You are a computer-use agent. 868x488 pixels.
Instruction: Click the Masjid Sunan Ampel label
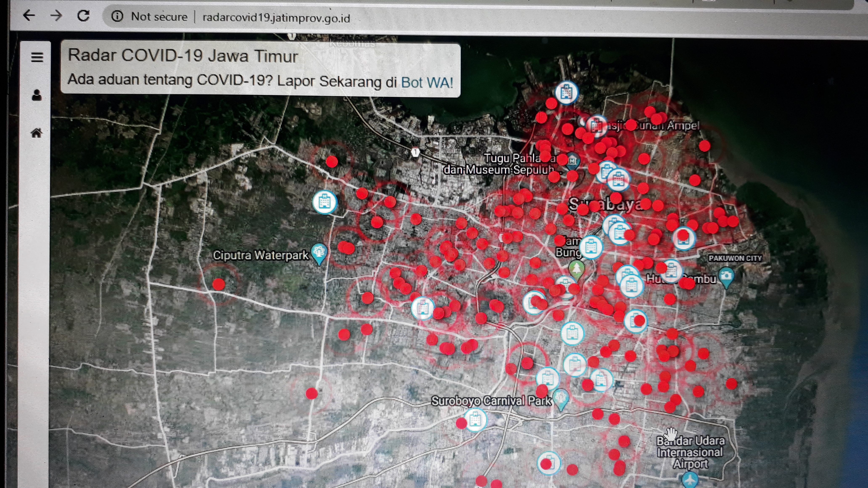coord(652,126)
